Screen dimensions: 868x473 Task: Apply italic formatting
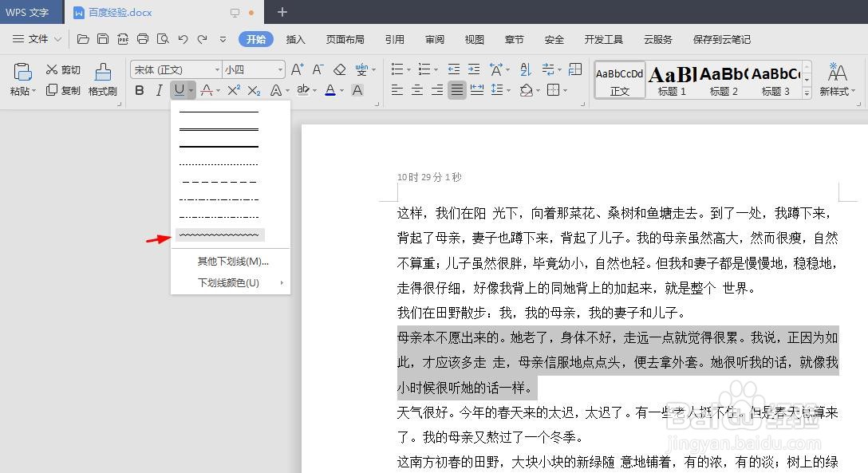coord(160,90)
